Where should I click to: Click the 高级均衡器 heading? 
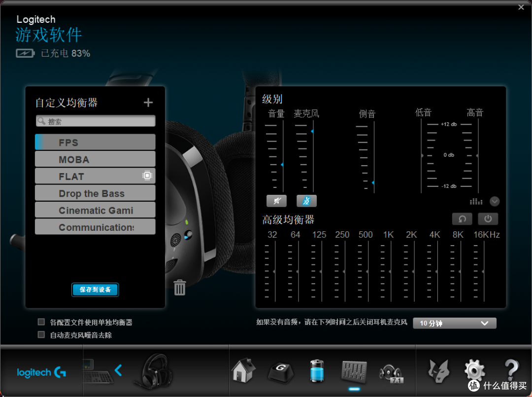pyautogui.click(x=288, y=219)
